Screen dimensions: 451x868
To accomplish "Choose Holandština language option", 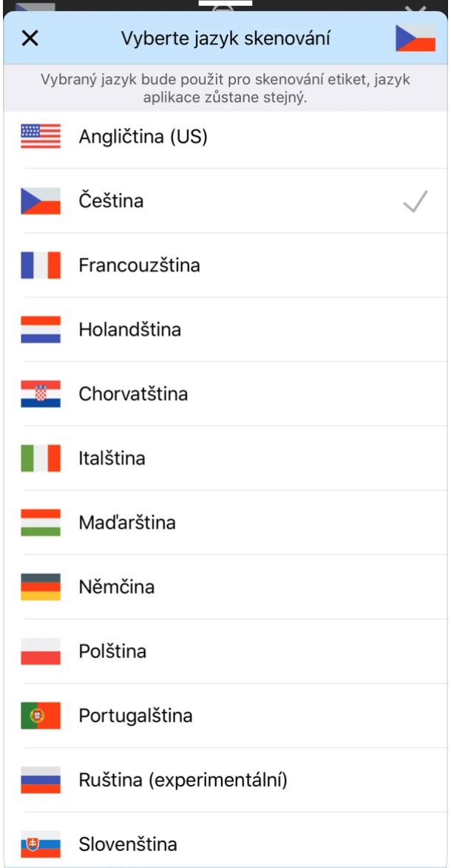I will (x=129, y=330).
